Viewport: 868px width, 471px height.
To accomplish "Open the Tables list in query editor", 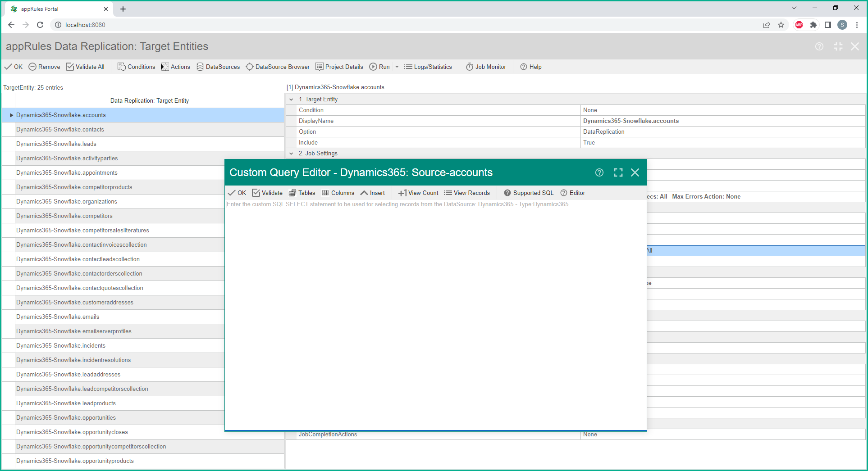I will pos(302,193).
